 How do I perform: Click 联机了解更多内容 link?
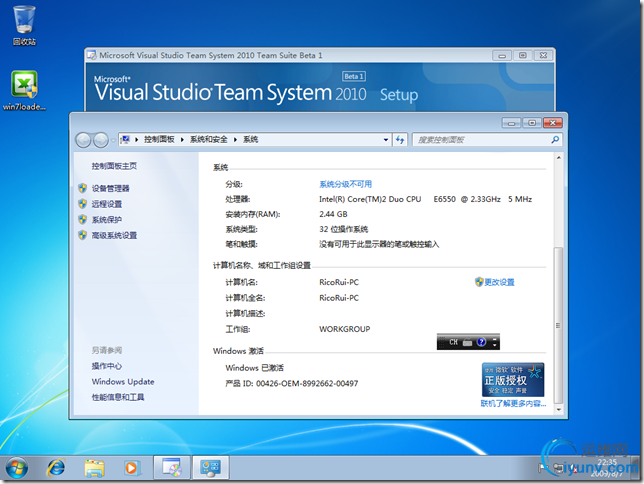513,403
